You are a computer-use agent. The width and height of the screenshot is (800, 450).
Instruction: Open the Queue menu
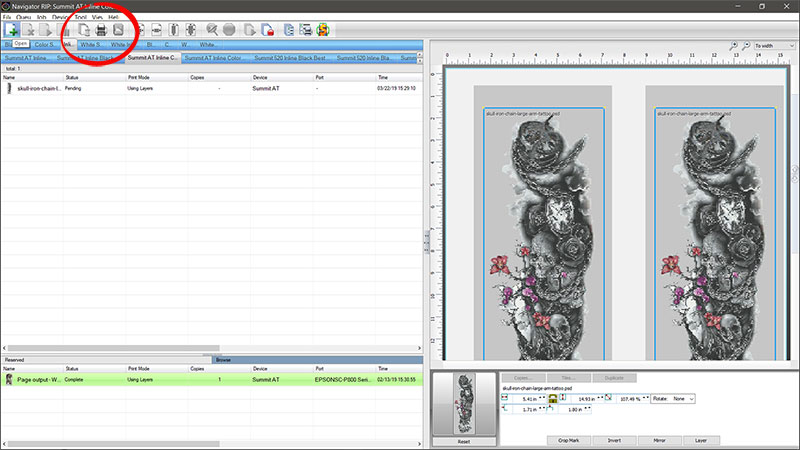tap(23, 17)
